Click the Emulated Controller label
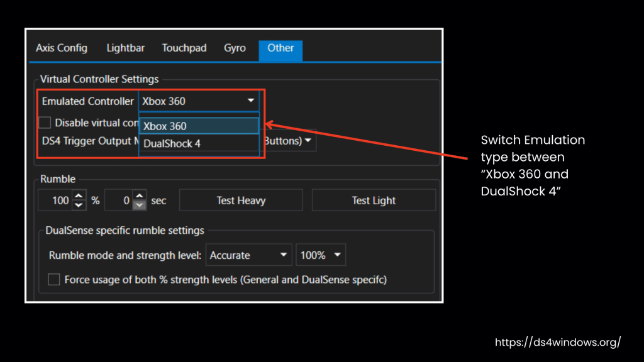The width and height of the screenshot is (644, 362). 88,101
